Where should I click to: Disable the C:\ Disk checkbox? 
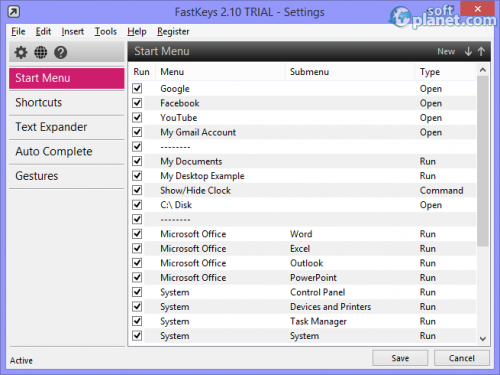tap(137, 205)
